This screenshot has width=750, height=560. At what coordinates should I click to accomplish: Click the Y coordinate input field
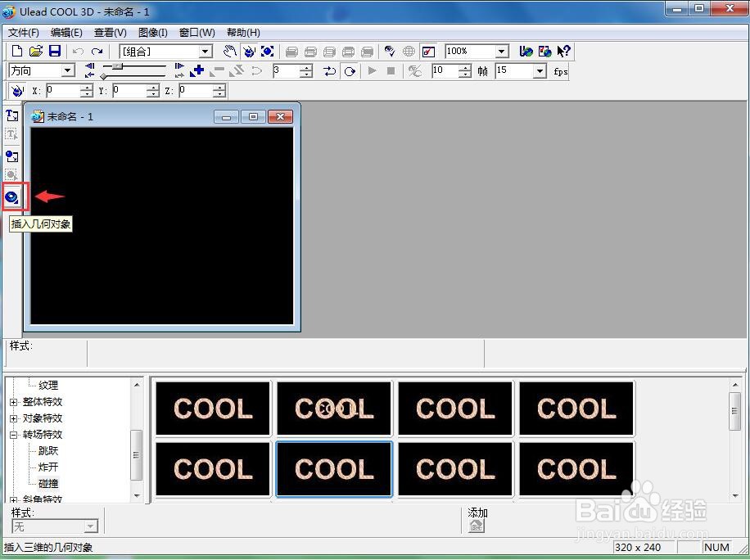(x=129, y=90)
